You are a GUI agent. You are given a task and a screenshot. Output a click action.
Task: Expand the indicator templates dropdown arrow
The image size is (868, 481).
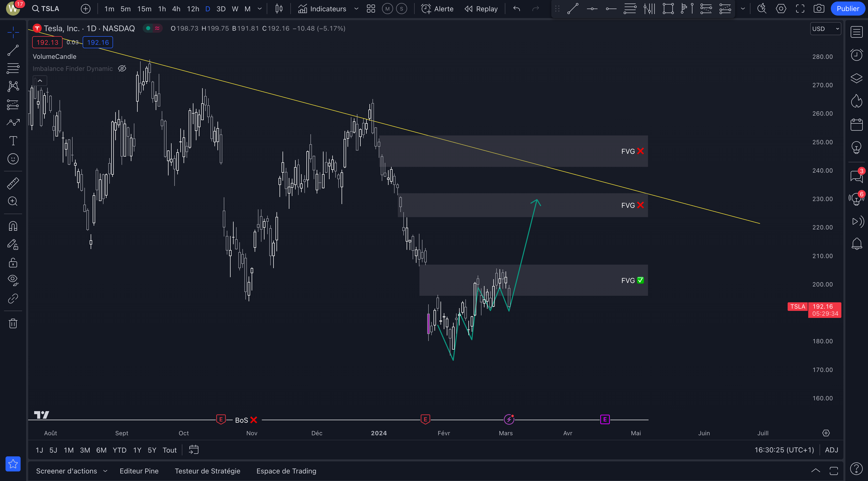point(356,9)
